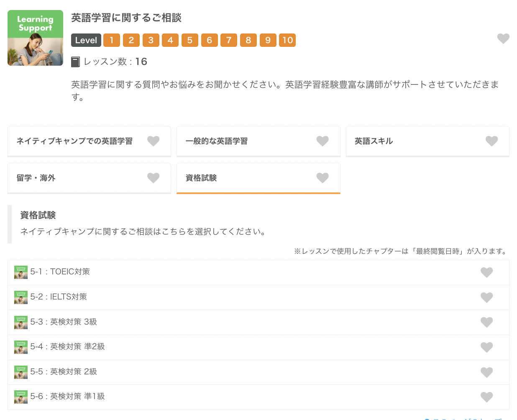Click heart icon on 資格試験 tab
Viewport: 517px width, 420px height.
[322, 178]
